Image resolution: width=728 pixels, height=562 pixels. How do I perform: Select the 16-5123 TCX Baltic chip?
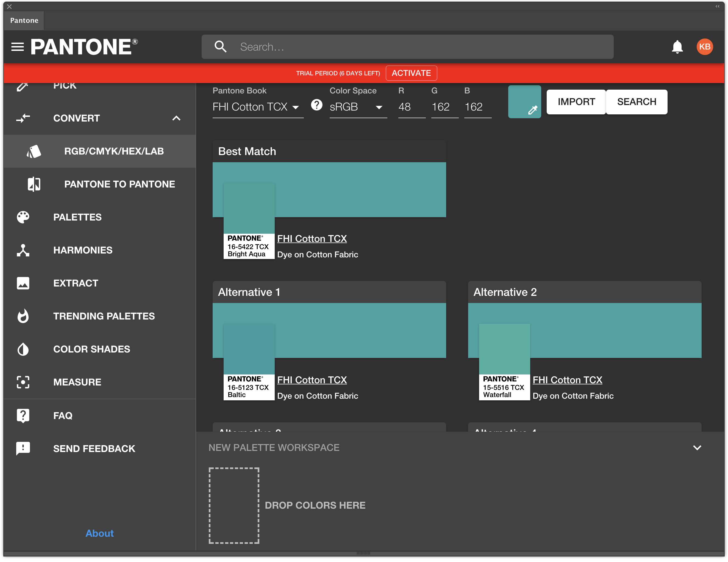point(249,362)
